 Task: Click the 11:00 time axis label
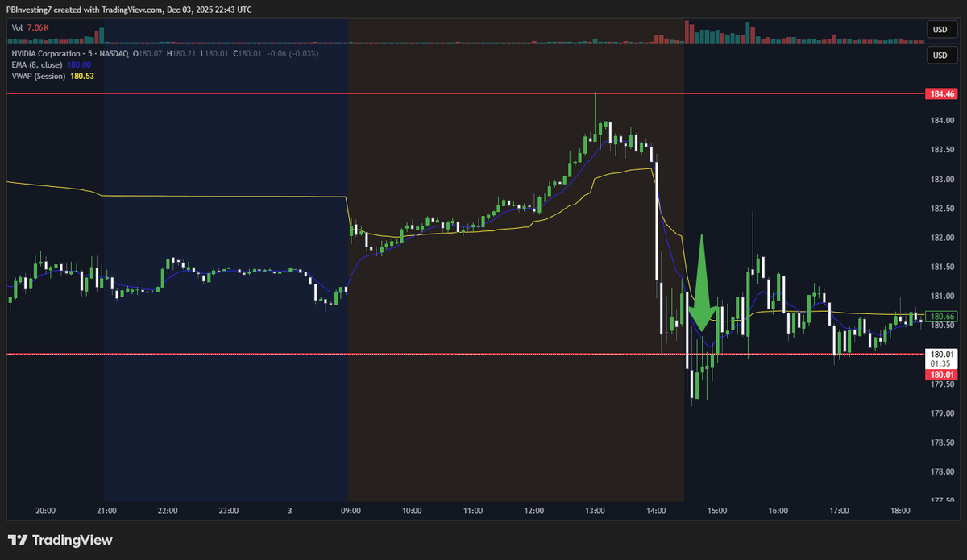pos(473,511)
